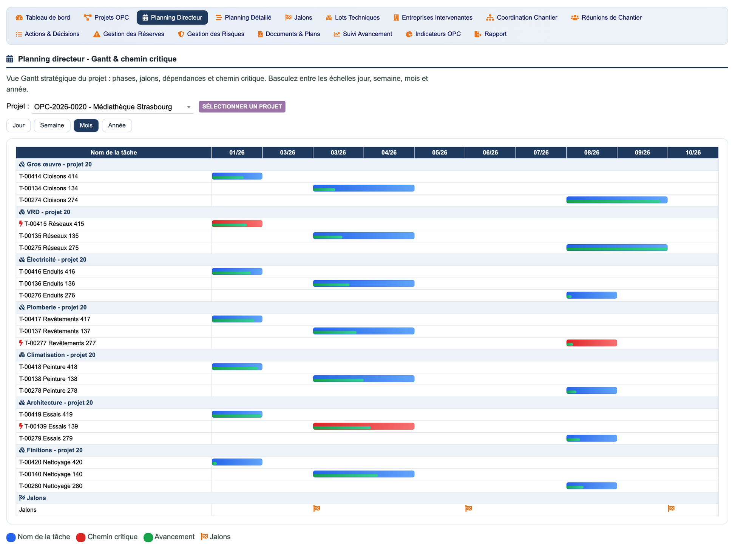Click the Lots Techniques cubes icon
735x560 pixels.
click(x=329, y=18)
